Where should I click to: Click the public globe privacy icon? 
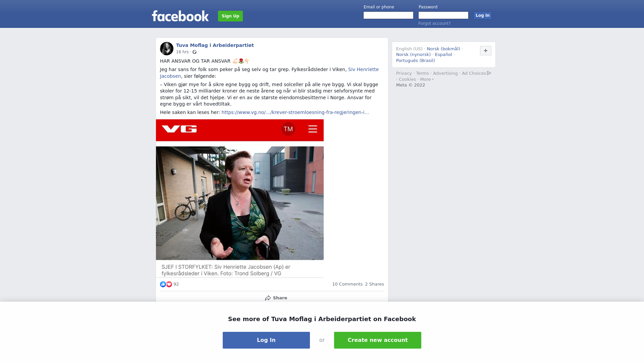[x=195, y=52]
